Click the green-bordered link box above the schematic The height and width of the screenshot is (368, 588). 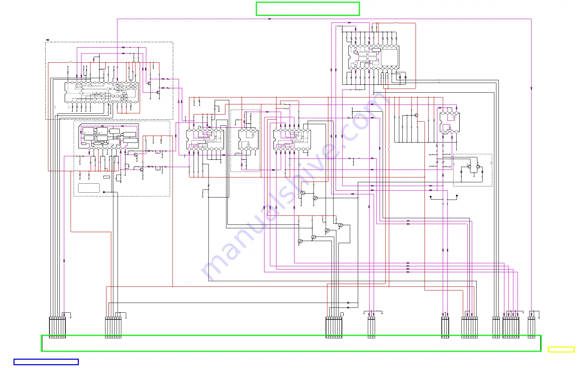(308, 9)
